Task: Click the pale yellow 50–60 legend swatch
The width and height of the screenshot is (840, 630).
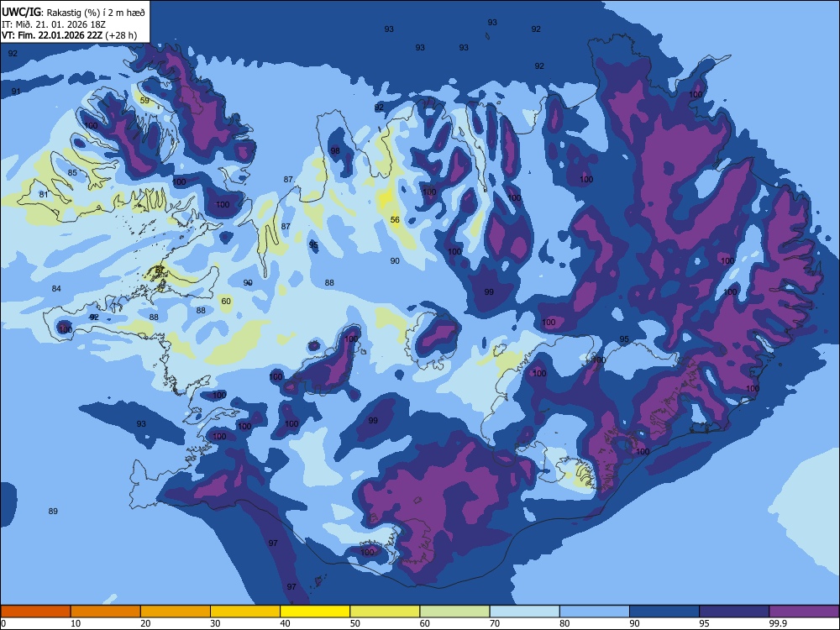Action: pos(385,612)
